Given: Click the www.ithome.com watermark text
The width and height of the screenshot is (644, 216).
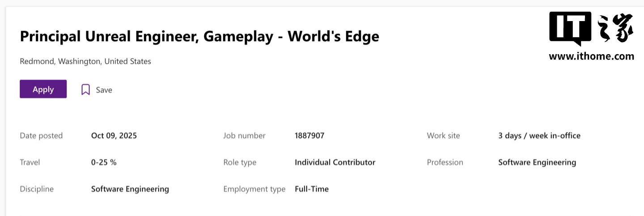Looking at the screenshot, I should 591,56.
